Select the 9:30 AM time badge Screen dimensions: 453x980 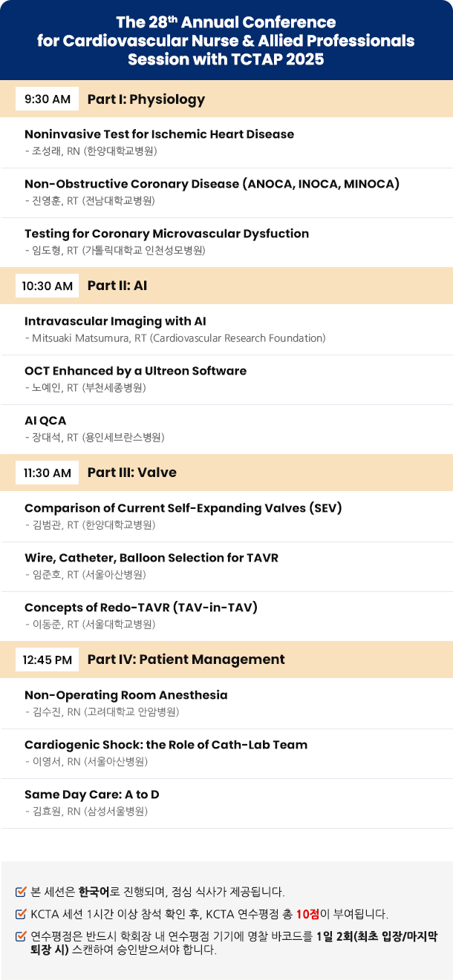click(48, 99)
